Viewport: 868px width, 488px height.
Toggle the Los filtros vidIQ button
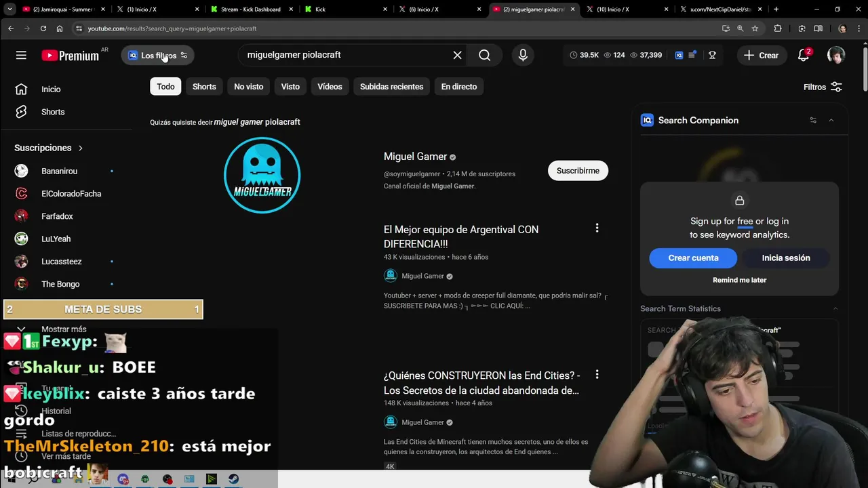(157, 56)
